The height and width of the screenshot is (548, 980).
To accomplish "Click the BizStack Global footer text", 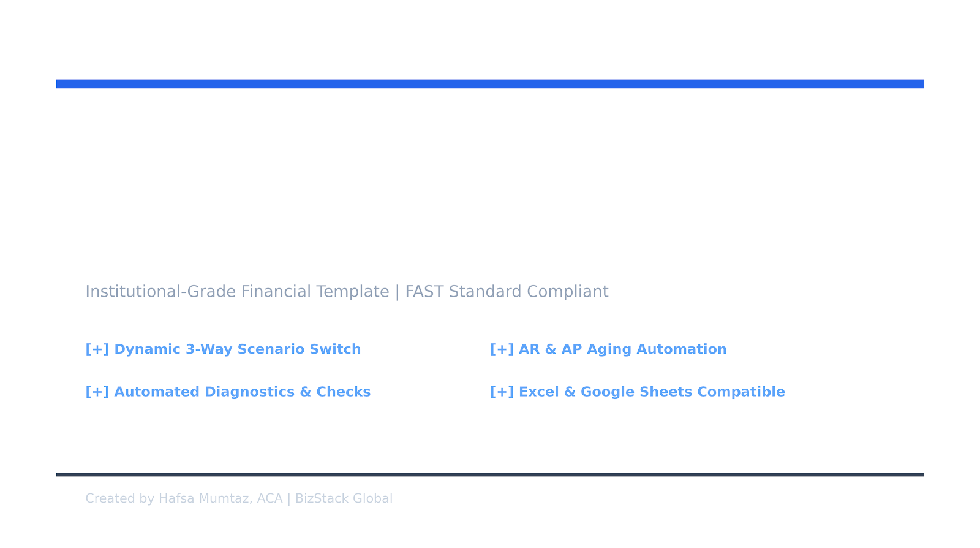I will tap(344, 498).
